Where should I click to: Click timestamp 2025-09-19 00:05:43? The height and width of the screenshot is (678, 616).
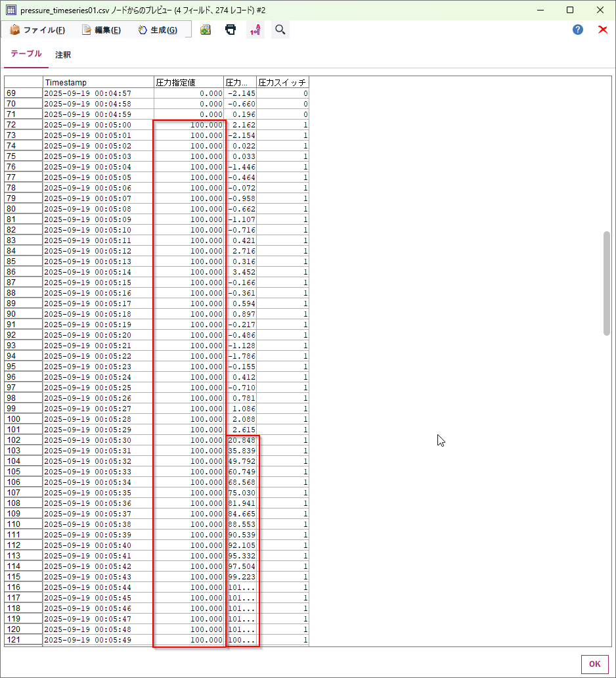88,577
